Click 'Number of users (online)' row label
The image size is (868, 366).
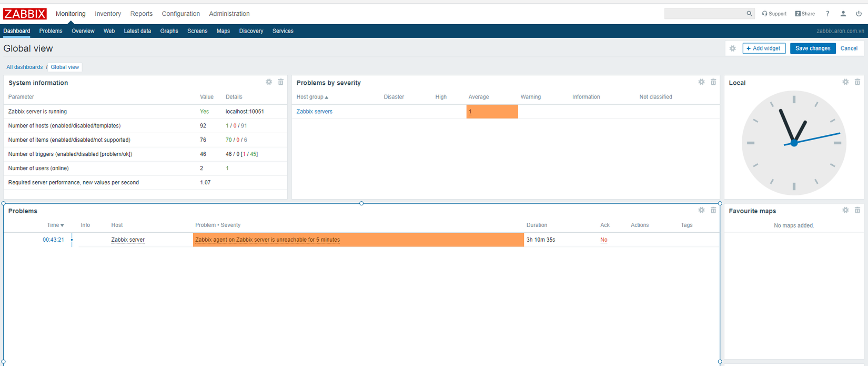click(x=38, y=169)
